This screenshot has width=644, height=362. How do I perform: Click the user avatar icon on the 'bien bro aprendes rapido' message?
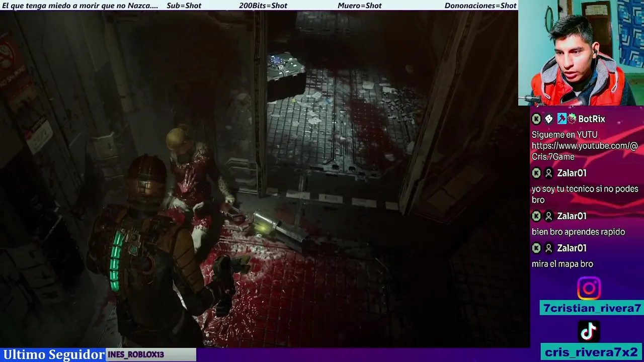(549, 216)
